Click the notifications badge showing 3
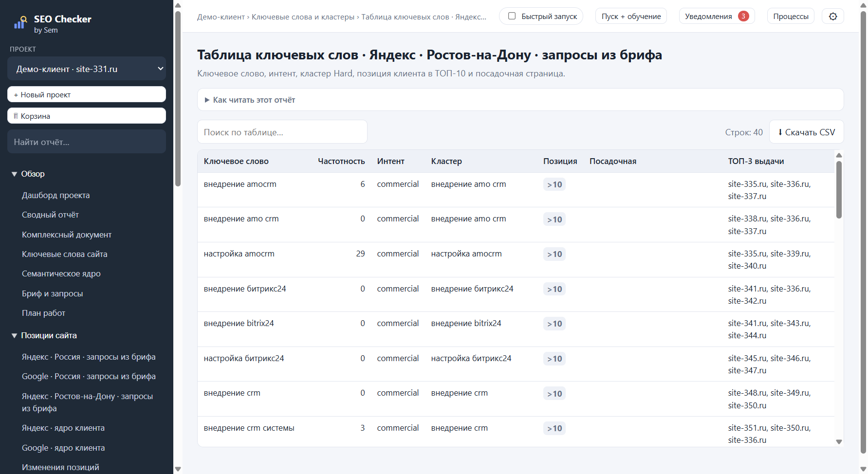 pos(743,16)
